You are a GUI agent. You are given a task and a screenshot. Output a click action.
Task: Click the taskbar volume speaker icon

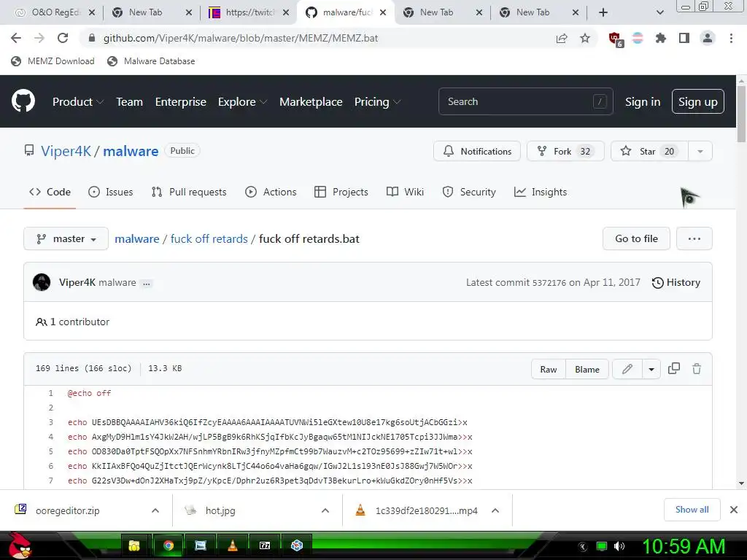tap(619, 546)
